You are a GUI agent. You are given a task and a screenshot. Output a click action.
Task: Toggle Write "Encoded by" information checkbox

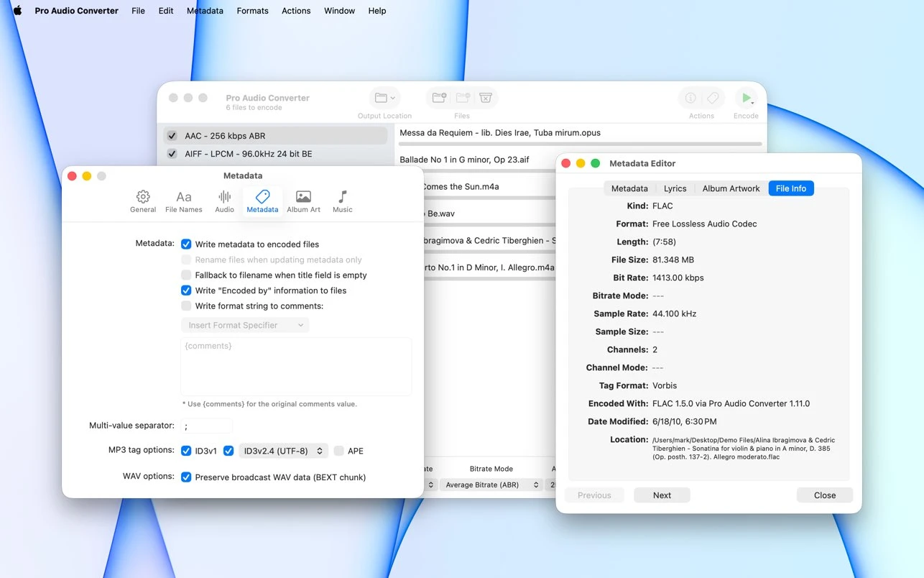(x=186, y=290)
